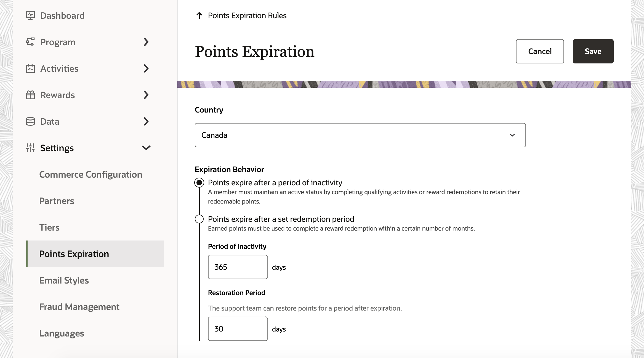
Task: Go to Fraud Management settings
Action: 79,307
